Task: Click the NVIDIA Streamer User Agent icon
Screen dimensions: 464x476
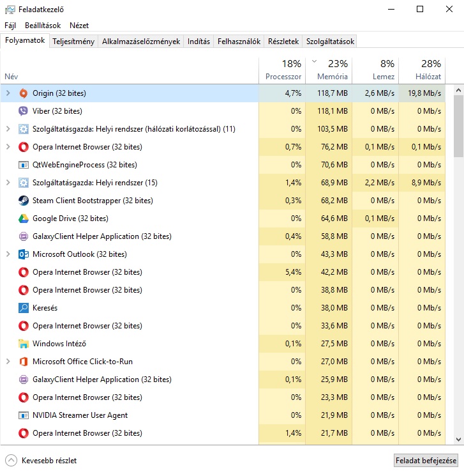Action: click(24, 415)
